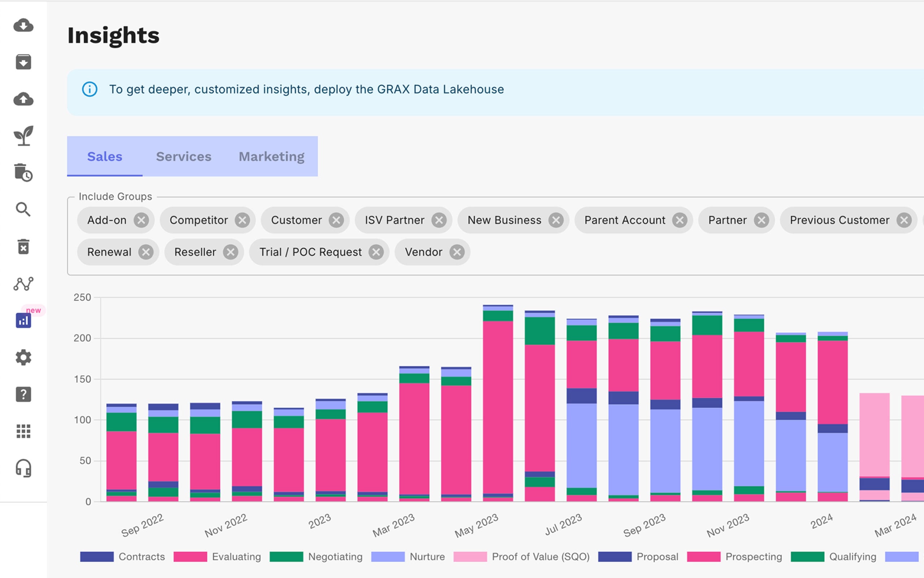This screenshot has width=924, height=578.
Task: Remove the Previous Customer group chip
Action: (904, 220)
